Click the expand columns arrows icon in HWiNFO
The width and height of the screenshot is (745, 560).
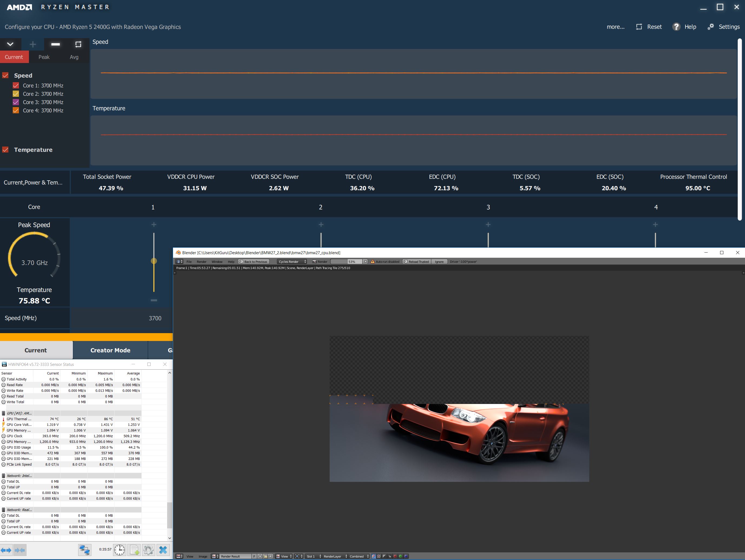coord(6,550)
